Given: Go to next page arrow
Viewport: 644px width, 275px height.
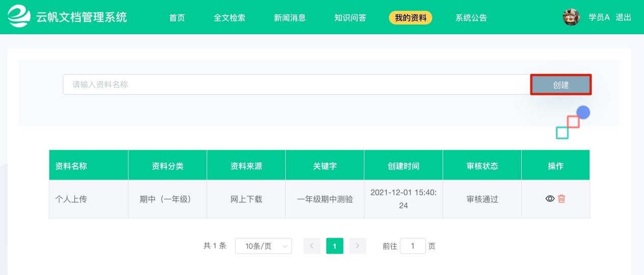Looking at the screenshot, I should coord(358,246).
